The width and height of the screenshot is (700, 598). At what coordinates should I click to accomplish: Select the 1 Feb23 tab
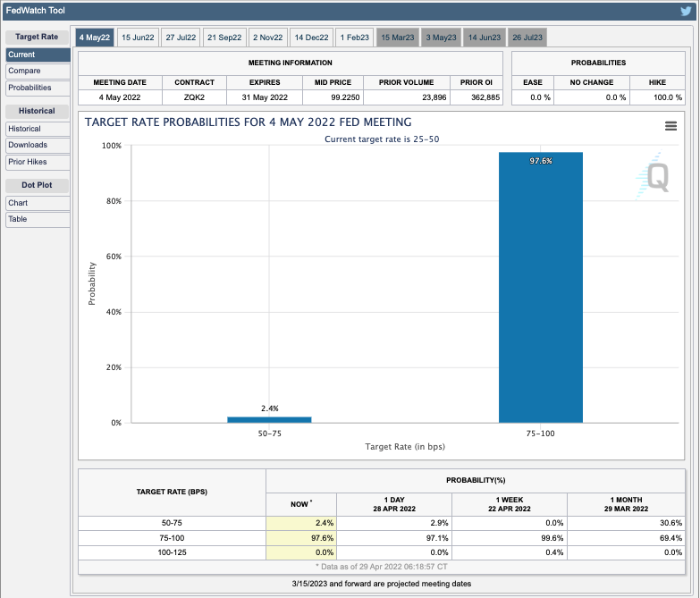(355, 38)
